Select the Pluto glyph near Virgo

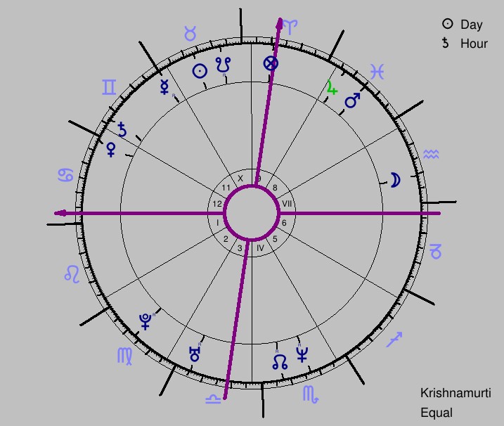tap(146, 322)
